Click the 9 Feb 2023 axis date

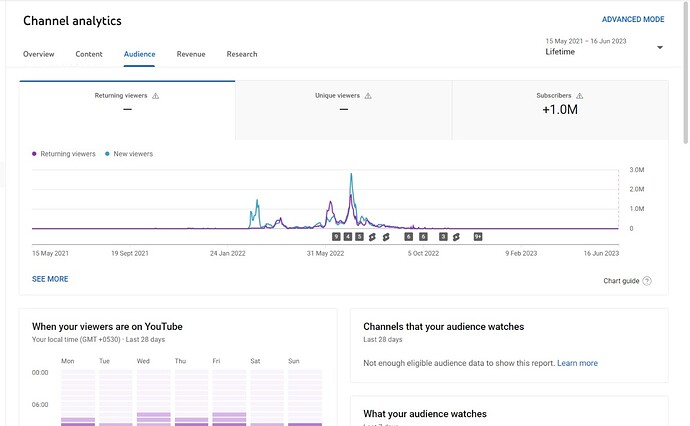click(x=521, y=253)
